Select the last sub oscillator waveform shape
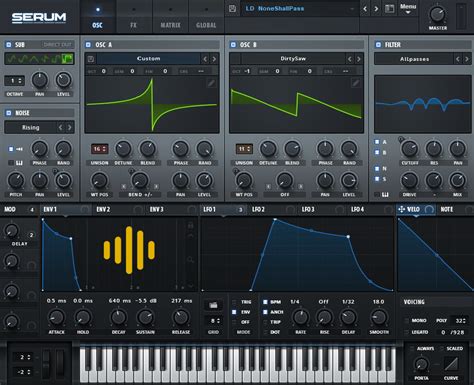 [68, 59]
